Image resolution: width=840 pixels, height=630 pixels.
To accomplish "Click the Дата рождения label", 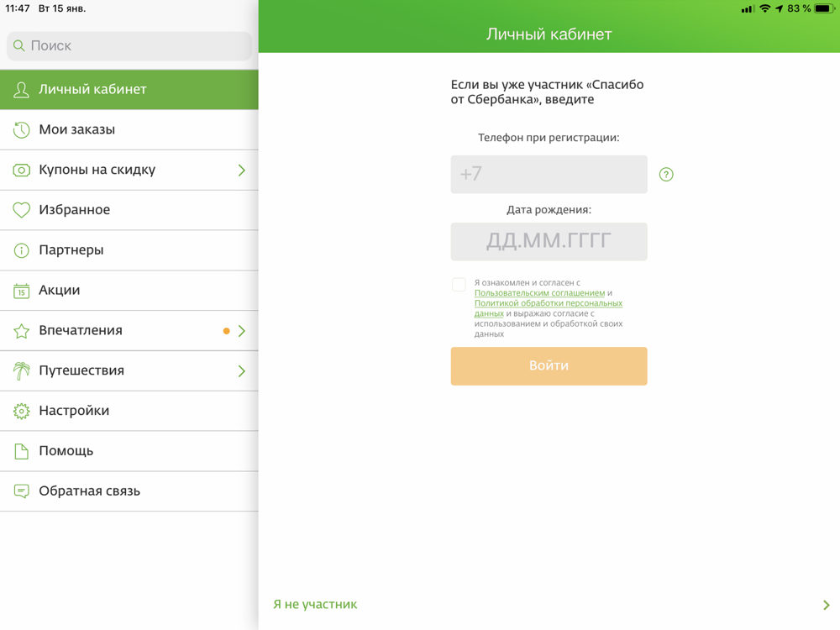I will coord(549,210).
